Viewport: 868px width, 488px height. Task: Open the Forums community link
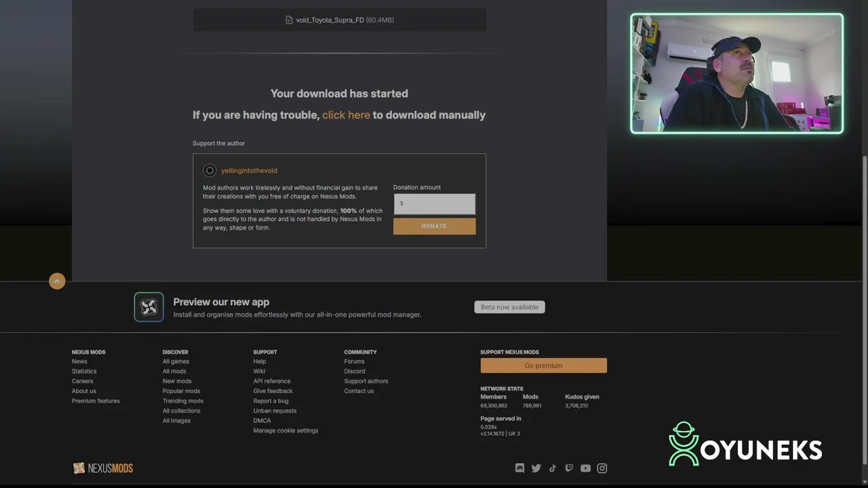[x=354, y=362]
